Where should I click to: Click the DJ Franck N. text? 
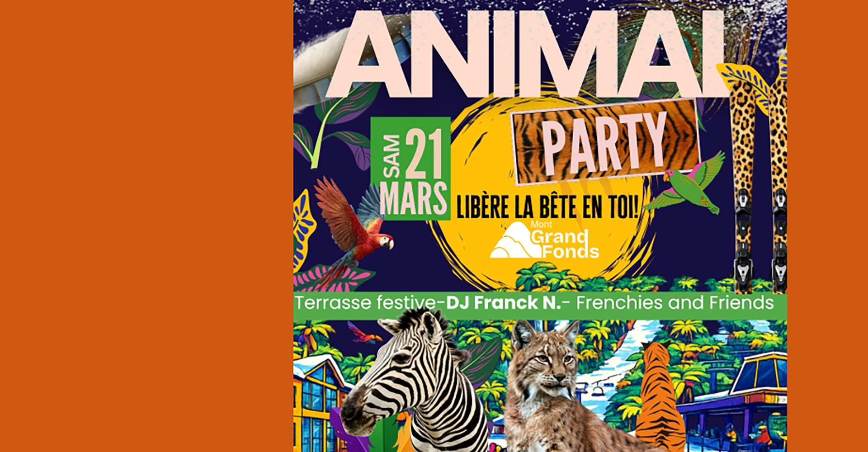[503, 303]
